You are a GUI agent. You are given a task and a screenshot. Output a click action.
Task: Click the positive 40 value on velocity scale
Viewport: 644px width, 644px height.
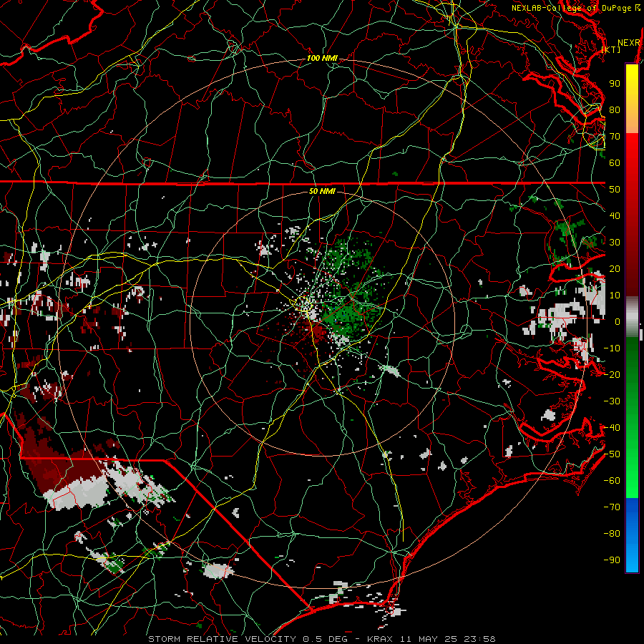click(615, 215)
